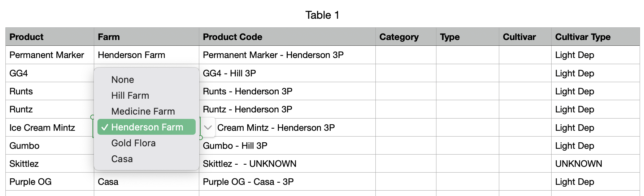Screen dimensions: 644x196
Task: Click the Skittlez - - UNKNOWN product code cell
Action: (287, 164)
